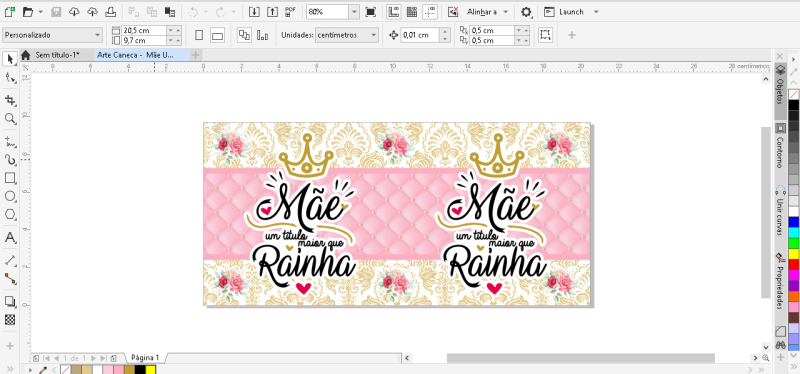Image resolution: width=800 pixels, height=374 pixels.
Task: Select the Connector tool
Action: pyautogui.click(x=10, y=279)
